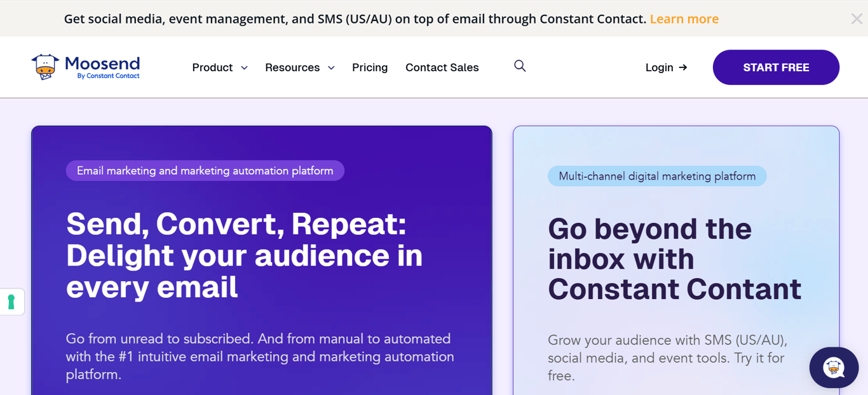Click the Email marketing and automation platform tag
Viewport: 868px width, 395px height.
point(205,171)
